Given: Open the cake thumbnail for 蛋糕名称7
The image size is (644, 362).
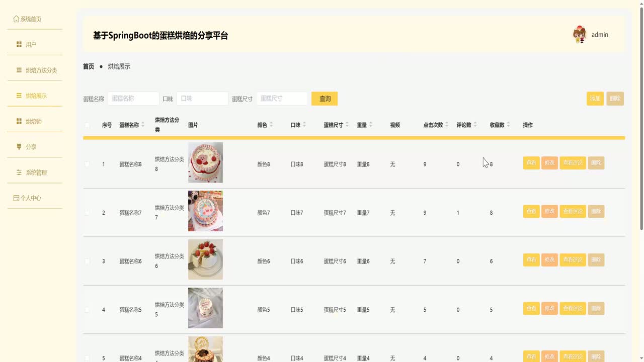Looking at the screenshot, I should point(205,211).
